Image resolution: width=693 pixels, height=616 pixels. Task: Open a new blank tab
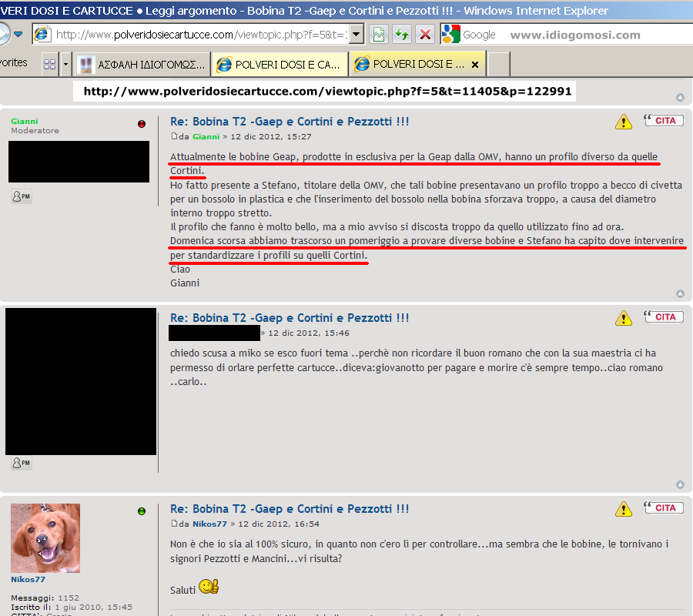pyautogui.click(x=499, y=65)
